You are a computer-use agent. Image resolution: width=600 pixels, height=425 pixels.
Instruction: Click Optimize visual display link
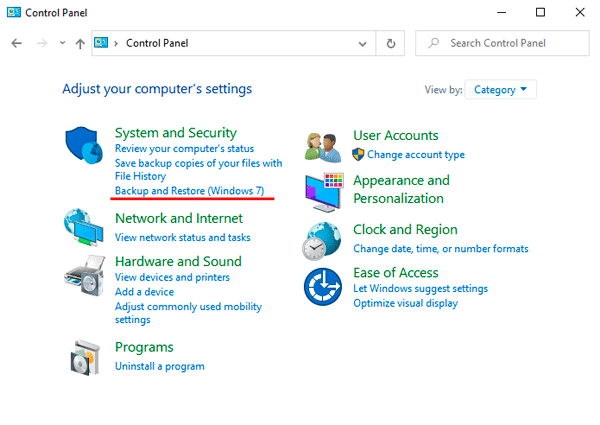pyautogui.click(x=406, y=303)
